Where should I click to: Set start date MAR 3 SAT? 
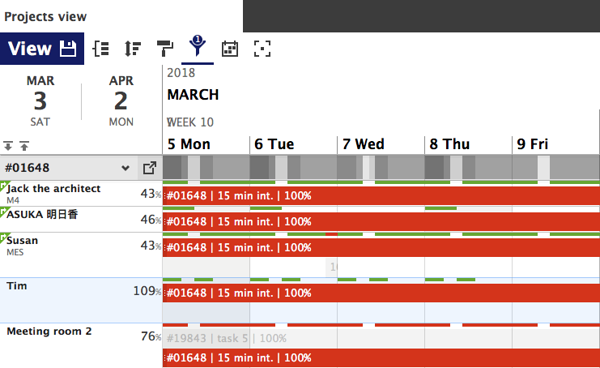(40, 101)
